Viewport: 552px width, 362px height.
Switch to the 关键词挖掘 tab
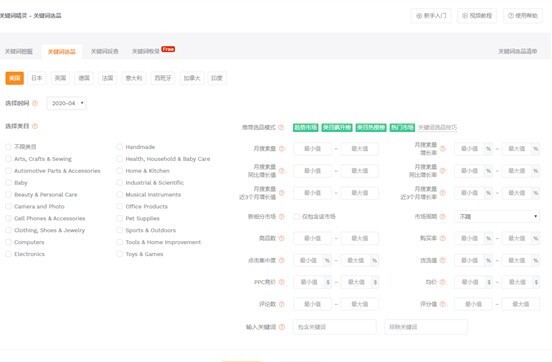coord(19,51)
